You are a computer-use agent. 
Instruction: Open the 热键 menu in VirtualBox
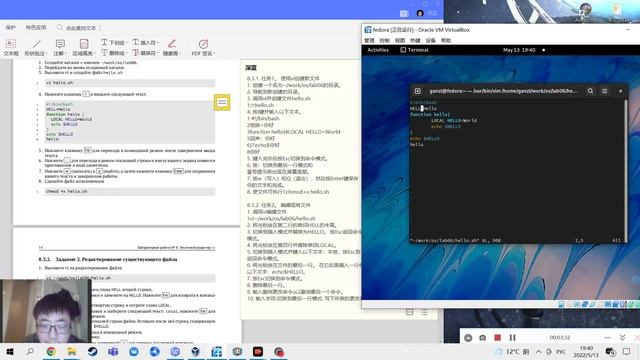click(415, 40)
